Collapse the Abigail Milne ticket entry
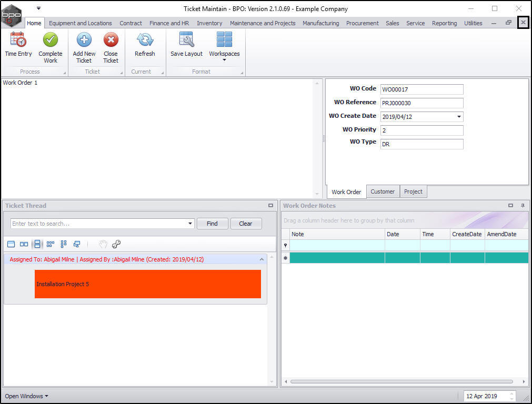Image resolution: width=532 pixels, height=404 pixels. point(262,259)
